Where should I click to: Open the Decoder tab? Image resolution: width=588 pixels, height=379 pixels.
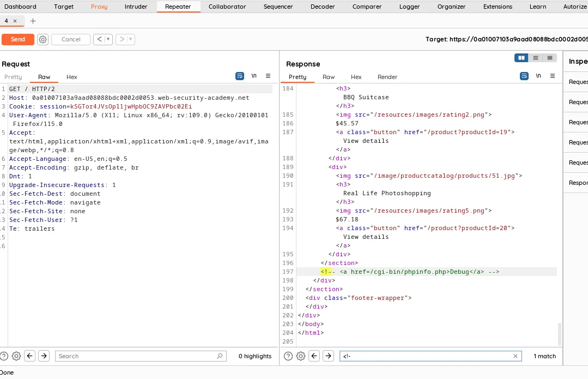click(323, 7)
